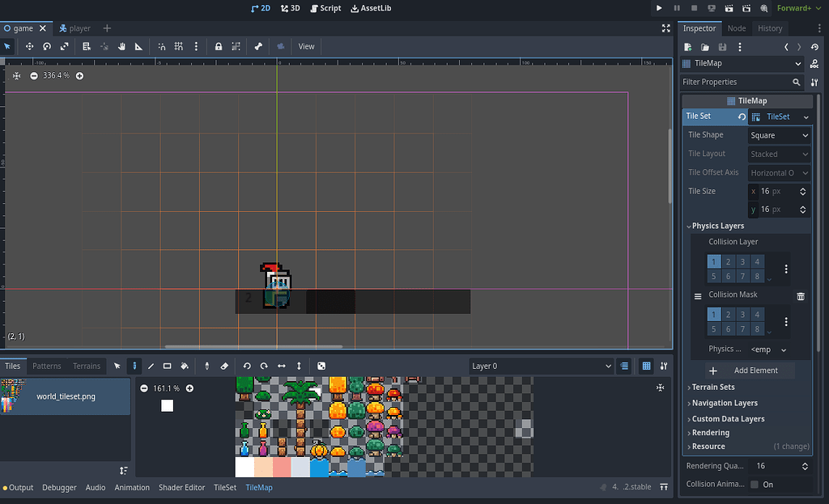Lock the selected node with padlock icon
Image resolution: width=829 pixels, height=504 pixels.
pos(219,46)
